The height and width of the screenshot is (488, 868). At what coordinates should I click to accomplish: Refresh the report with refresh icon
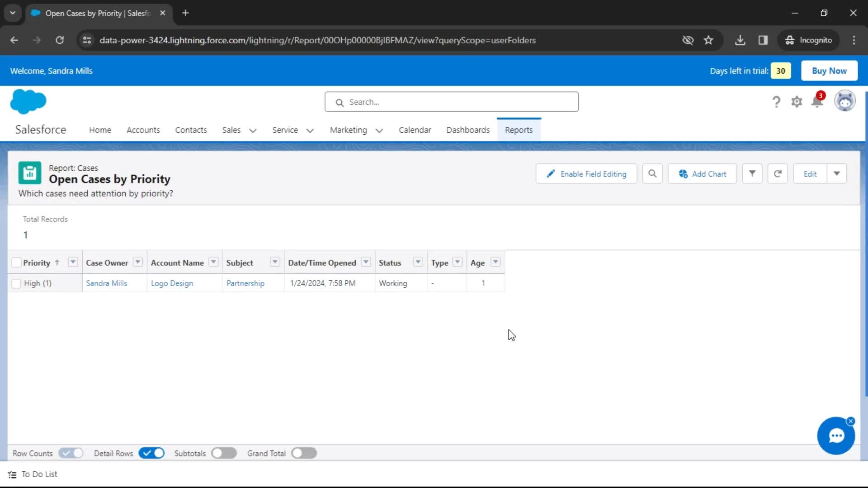click(778, 174)
